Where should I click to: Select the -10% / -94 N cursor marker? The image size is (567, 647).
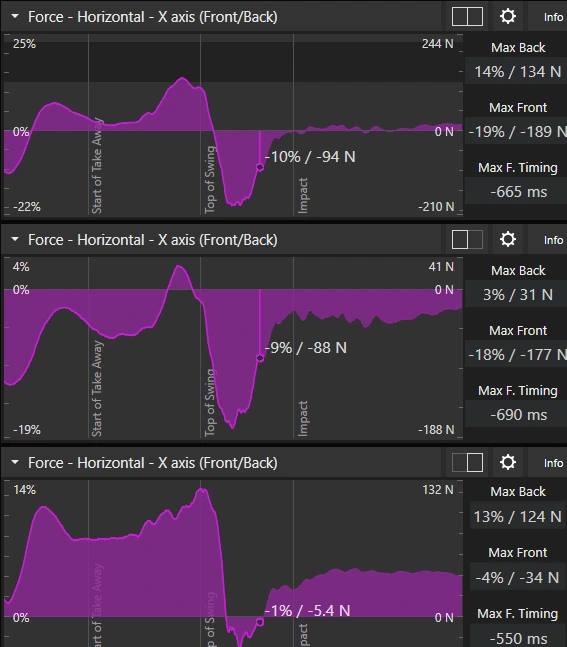260,167
